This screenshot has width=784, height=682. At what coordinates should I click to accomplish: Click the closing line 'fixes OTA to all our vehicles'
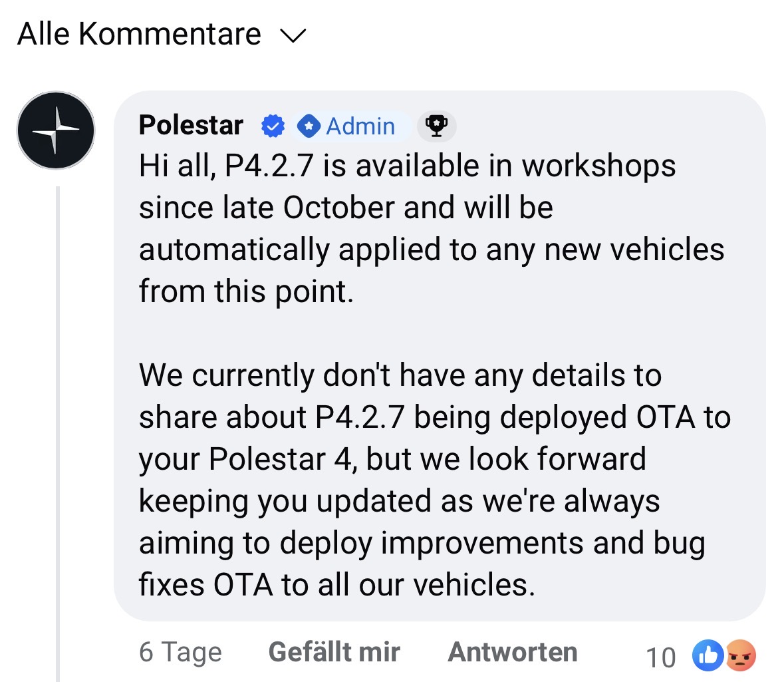point(336,585)
